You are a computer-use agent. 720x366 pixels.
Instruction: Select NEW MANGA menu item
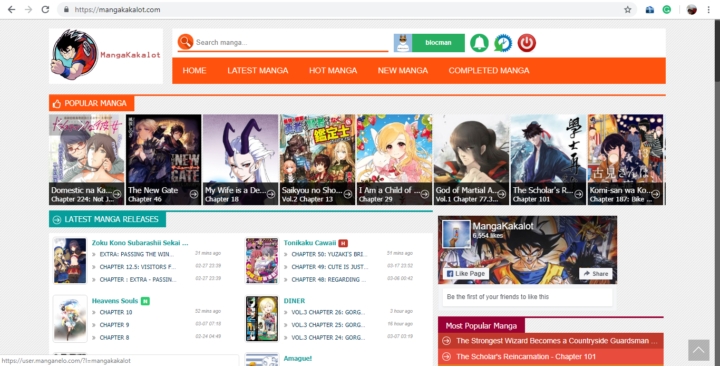[x=403, y=70]
